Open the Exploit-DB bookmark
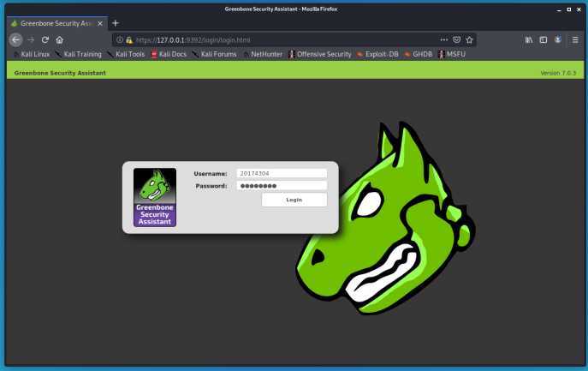This screenshot has height=371, width=588. [x=377, y=54]
